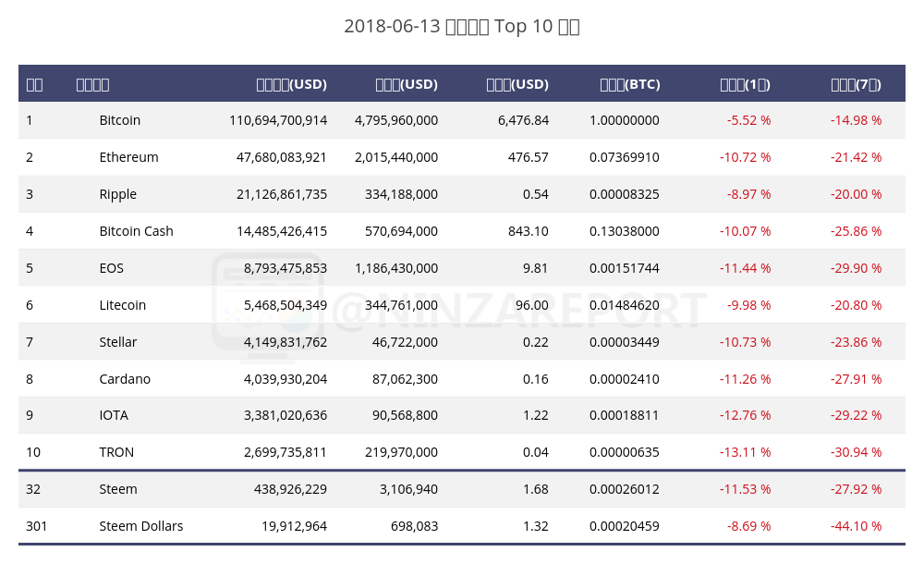924x564 pixels.
Task: Click Steem Dollars 7-day change -44.10 %
Action: point(857,526)
